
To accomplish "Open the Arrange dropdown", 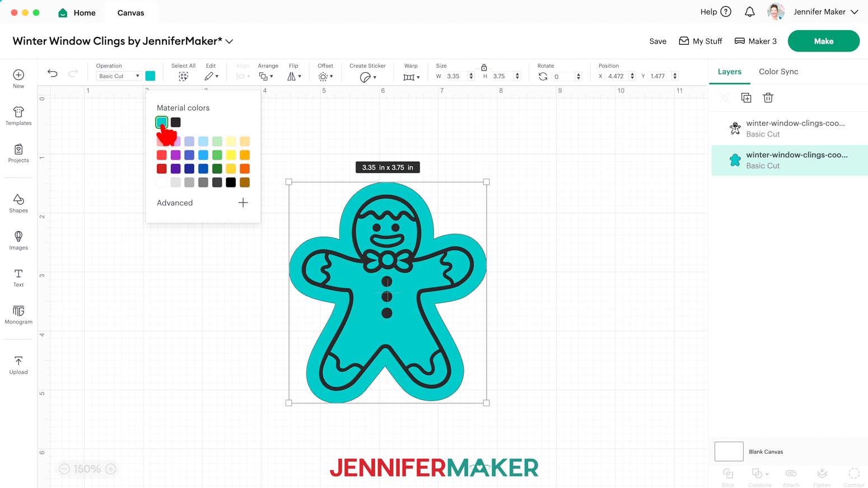I will point(266,77).
